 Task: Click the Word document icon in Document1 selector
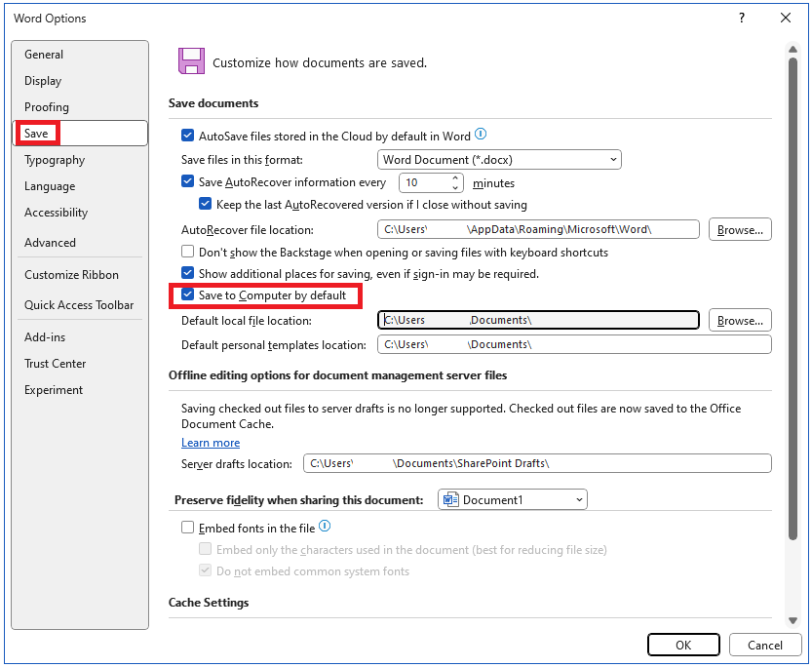pos(448,498)
